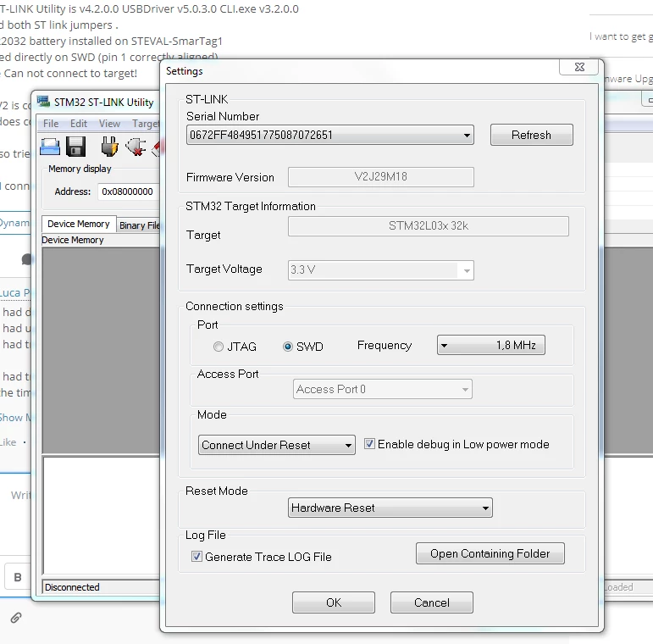The height and width of the screenshot is (644, 653).
Task: Select the JTAG port radio button
Action: click(x=219, y=347)
